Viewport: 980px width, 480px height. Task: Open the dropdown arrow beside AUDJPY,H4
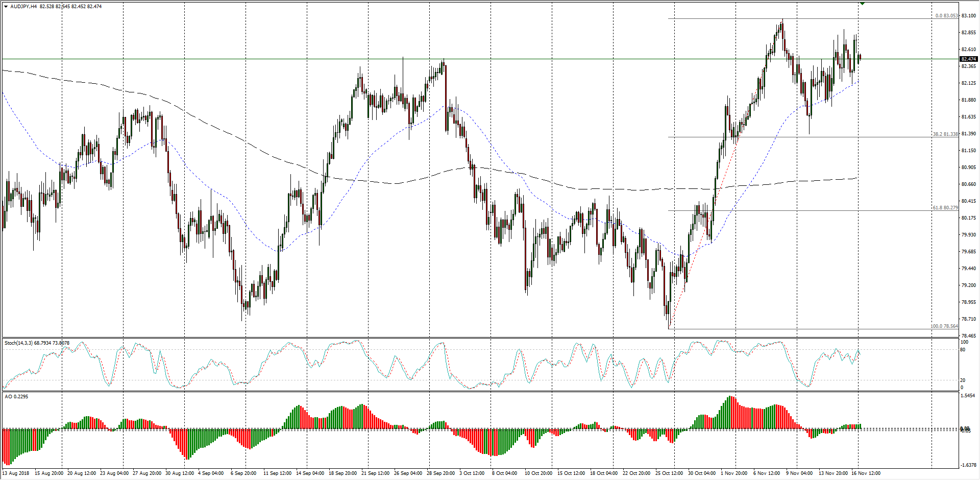[6, 7]
